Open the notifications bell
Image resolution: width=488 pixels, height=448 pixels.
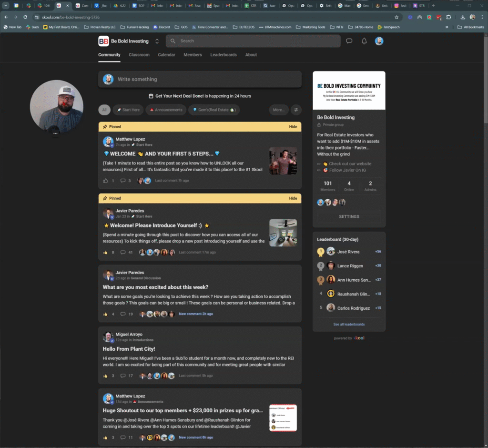click(364, 41)
